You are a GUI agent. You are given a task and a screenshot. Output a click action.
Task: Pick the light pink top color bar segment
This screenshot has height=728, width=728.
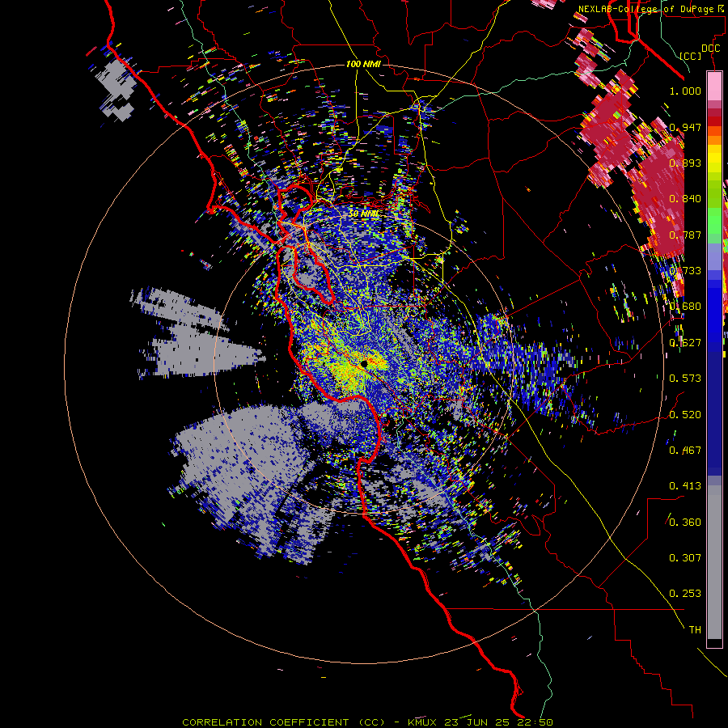(714, 86)
